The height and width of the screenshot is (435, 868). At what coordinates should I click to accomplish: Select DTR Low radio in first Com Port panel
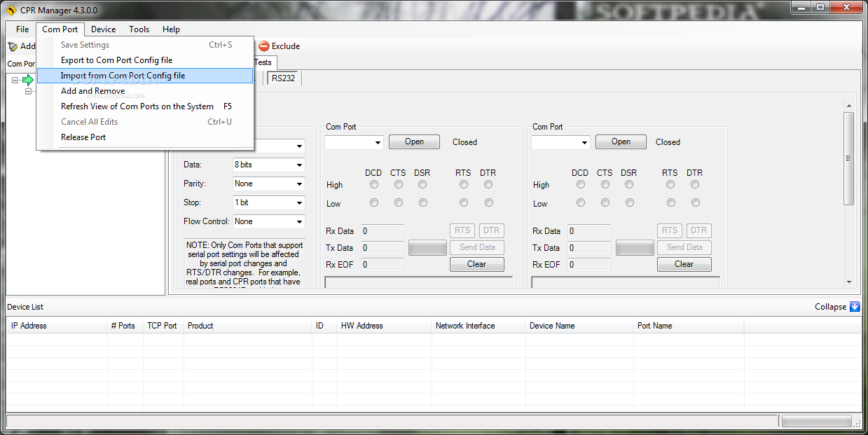pyautogui.click(x=488, y=202)
